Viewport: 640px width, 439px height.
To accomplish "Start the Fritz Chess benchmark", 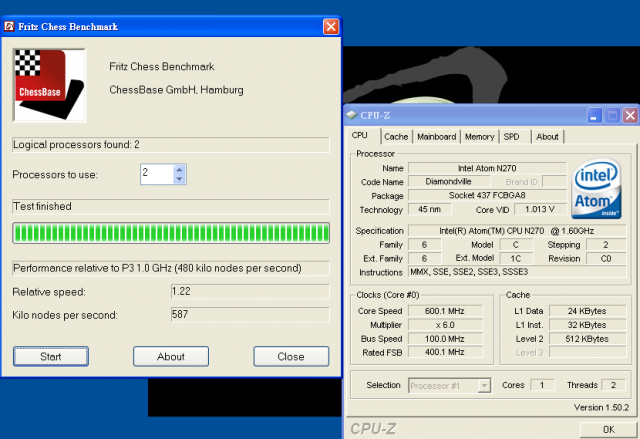I will point(51,357).
